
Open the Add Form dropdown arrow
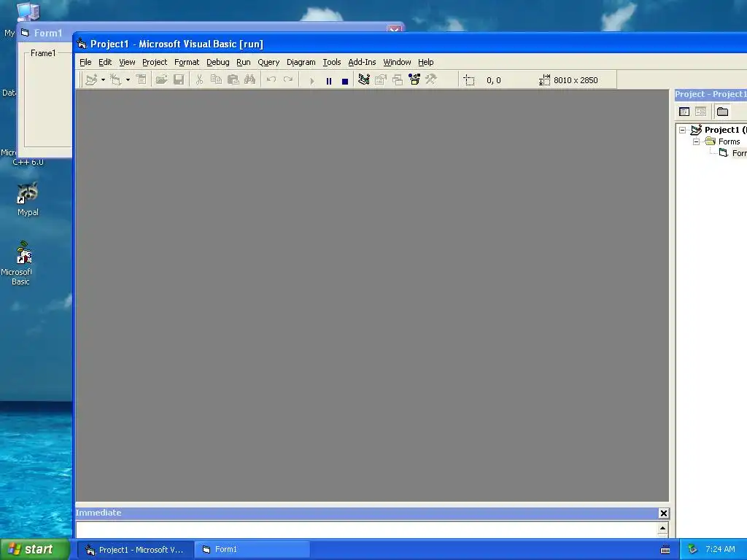pyautogui.click(x=128, y=80)
